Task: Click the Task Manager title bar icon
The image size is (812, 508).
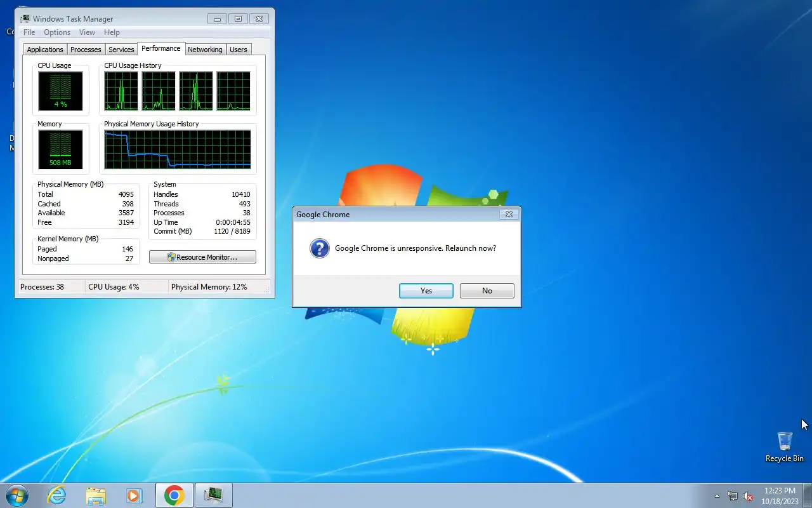Action: [25, 18]
